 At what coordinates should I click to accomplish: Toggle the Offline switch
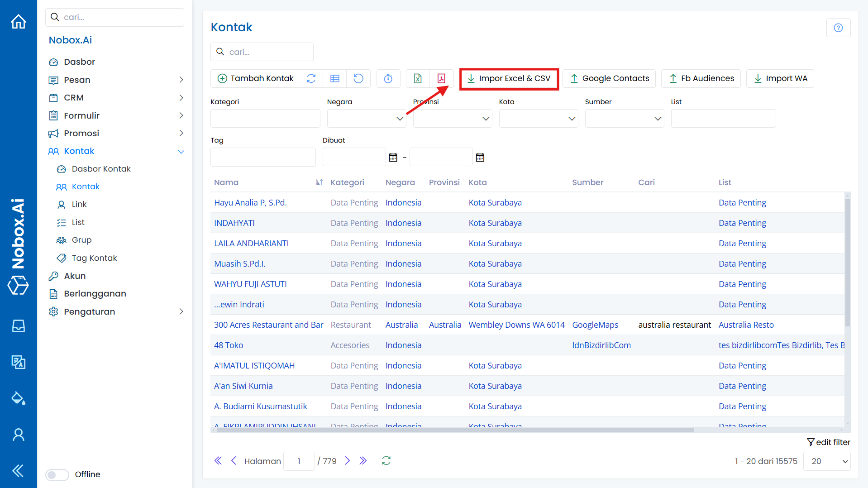(57, 474)
